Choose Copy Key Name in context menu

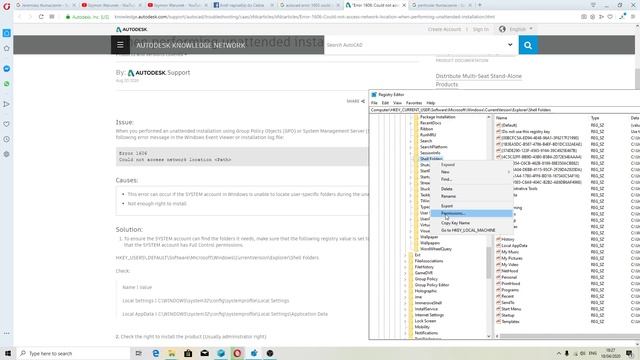(x=471, y=223)
